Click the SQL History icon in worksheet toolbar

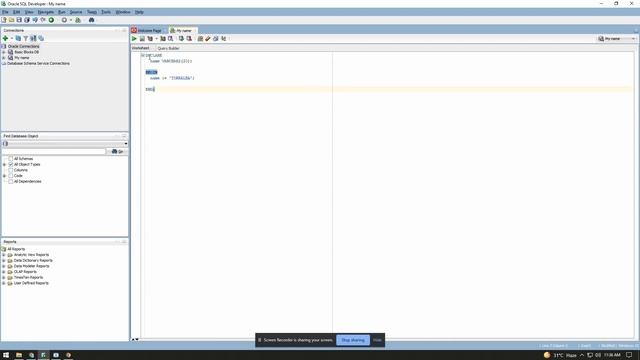pyautogui.click(x=216, y=39)
